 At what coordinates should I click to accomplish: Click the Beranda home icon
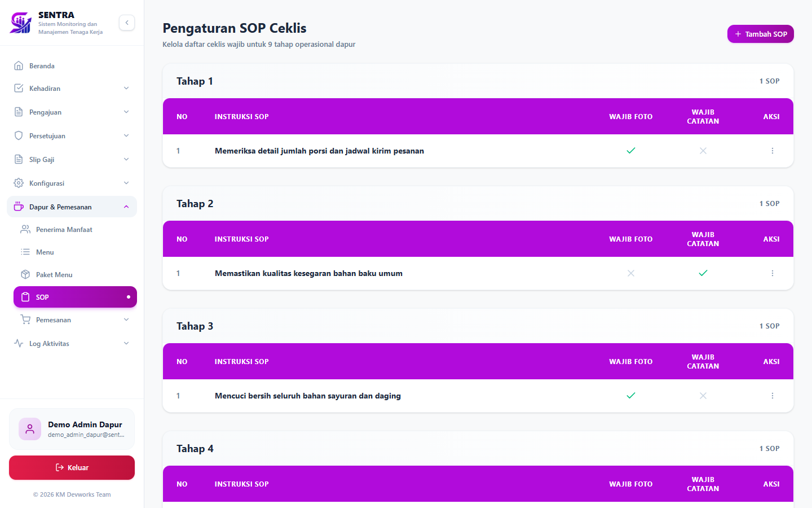pos(19,65)
